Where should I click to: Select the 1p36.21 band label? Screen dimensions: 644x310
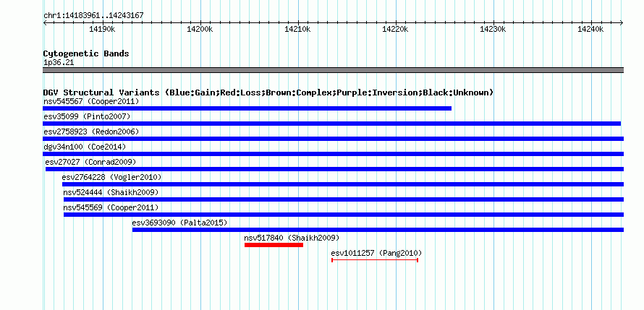click(x=59, y=63)
